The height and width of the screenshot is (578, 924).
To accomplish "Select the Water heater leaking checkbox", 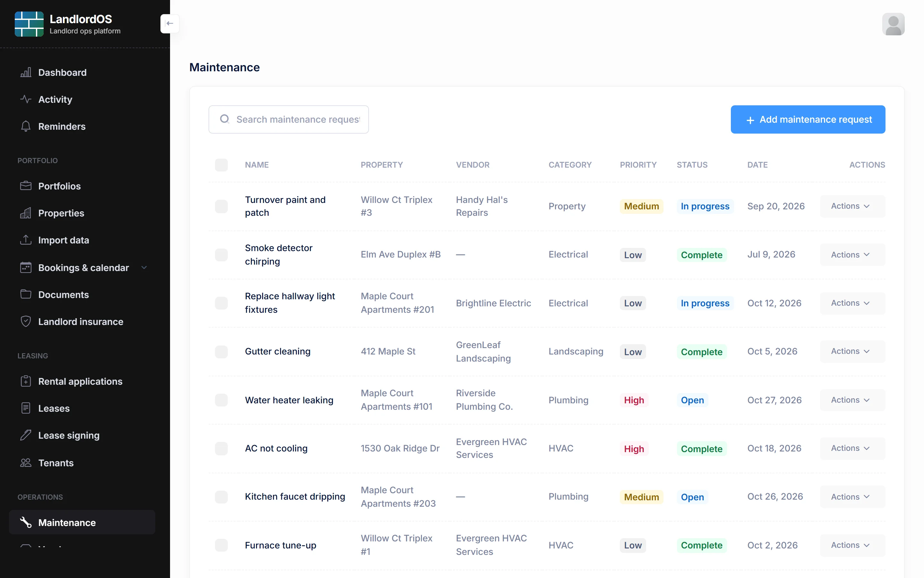I will (221, 400).
